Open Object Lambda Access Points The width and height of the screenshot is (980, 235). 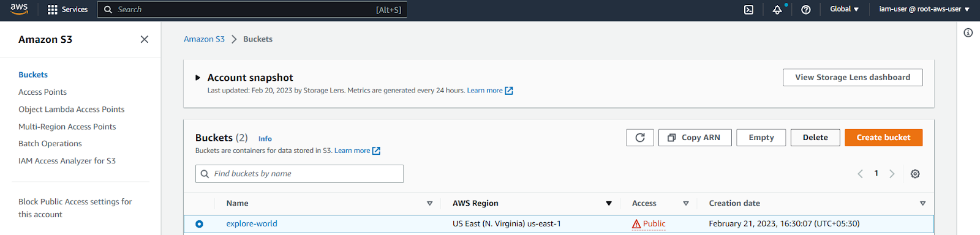tap(71, 109)
